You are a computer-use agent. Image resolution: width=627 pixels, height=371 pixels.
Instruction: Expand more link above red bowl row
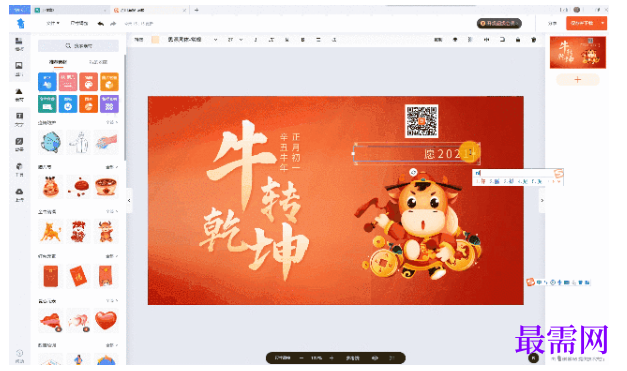(x=112, y=167)
